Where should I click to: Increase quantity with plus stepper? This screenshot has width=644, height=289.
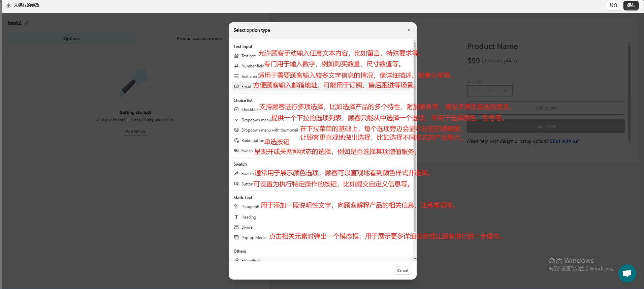505,91
